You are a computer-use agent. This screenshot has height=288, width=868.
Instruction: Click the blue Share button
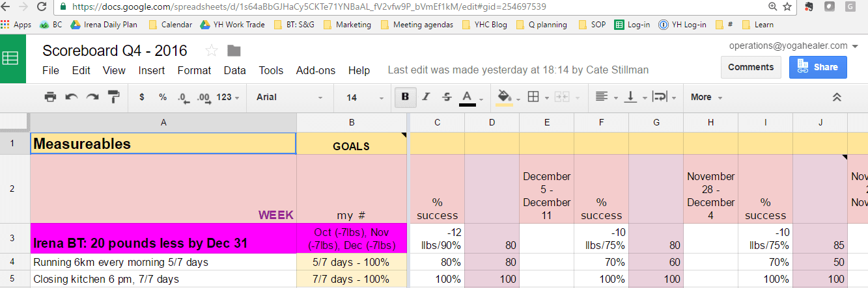(818, 67)
